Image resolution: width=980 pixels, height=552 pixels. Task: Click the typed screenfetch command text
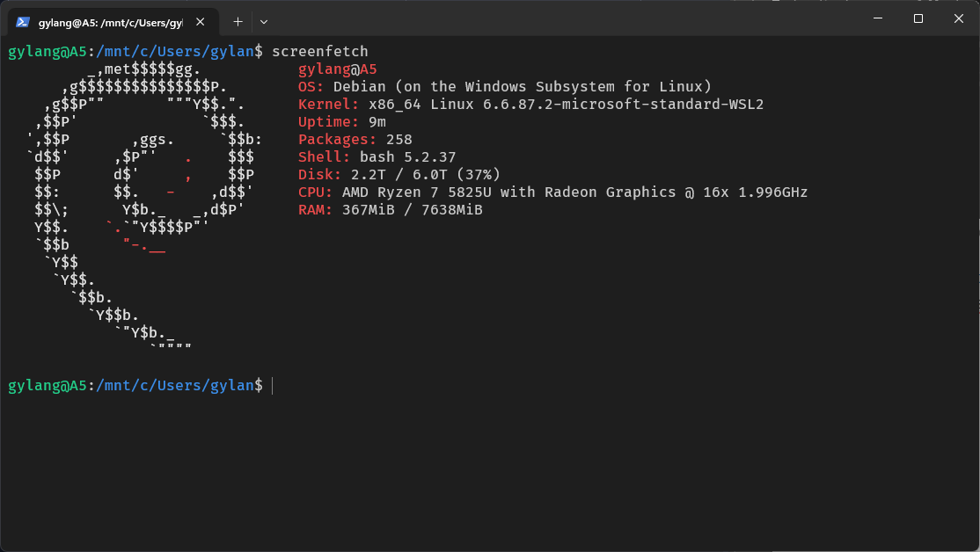tap(319, 52)
